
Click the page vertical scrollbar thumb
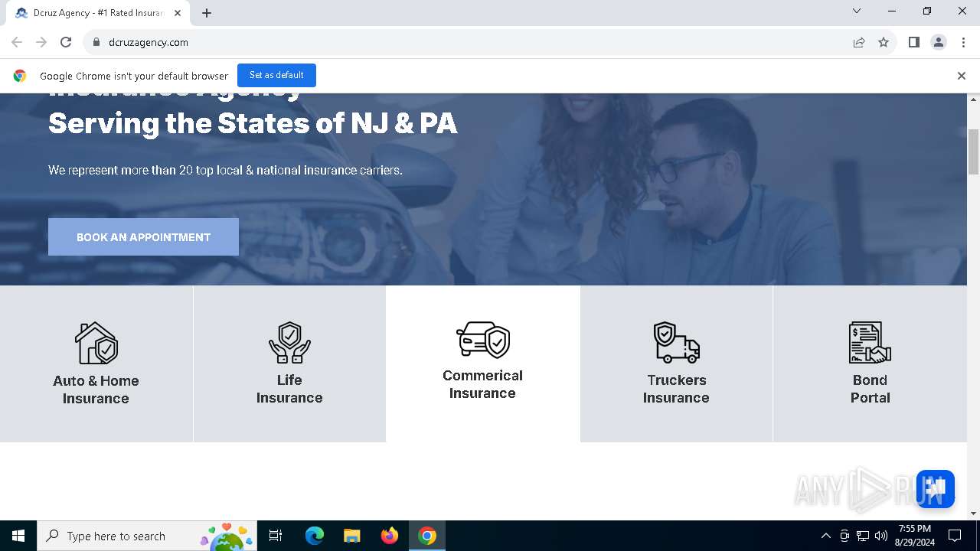click(x=974, y=152)
